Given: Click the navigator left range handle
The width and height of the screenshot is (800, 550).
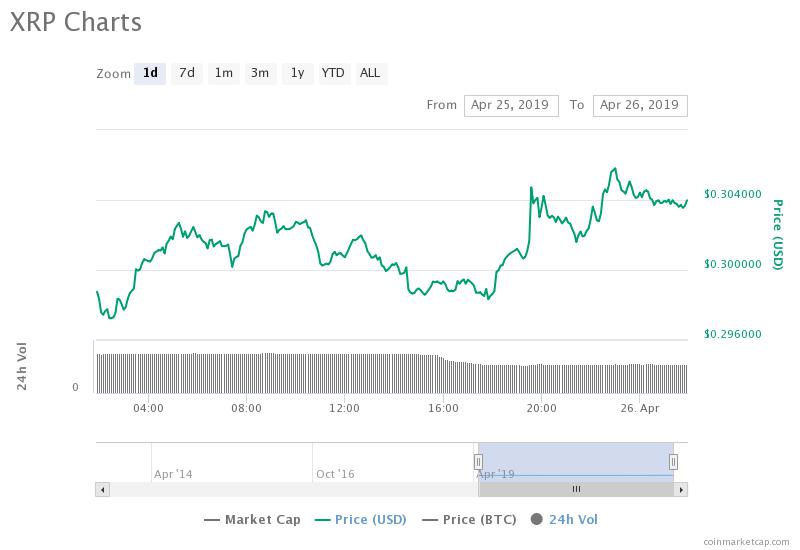Looking at the screenshot, I should [478, 461].
